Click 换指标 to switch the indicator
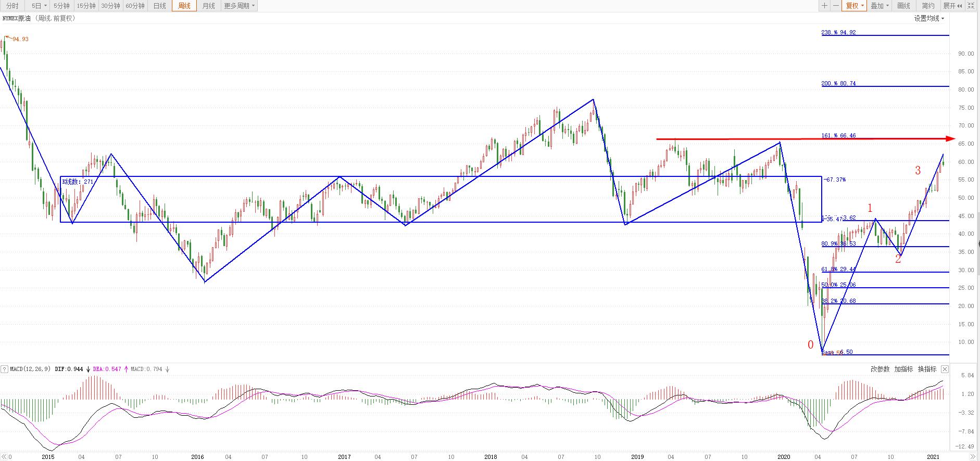This screenshot has height=461, width=980. click(x=927, y=369)
